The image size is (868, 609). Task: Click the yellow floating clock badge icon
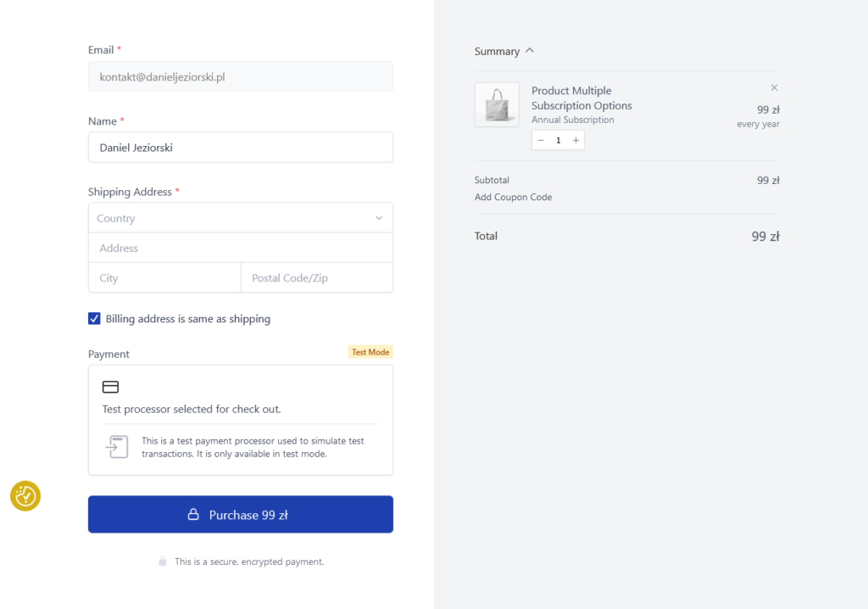pos(25,496)
